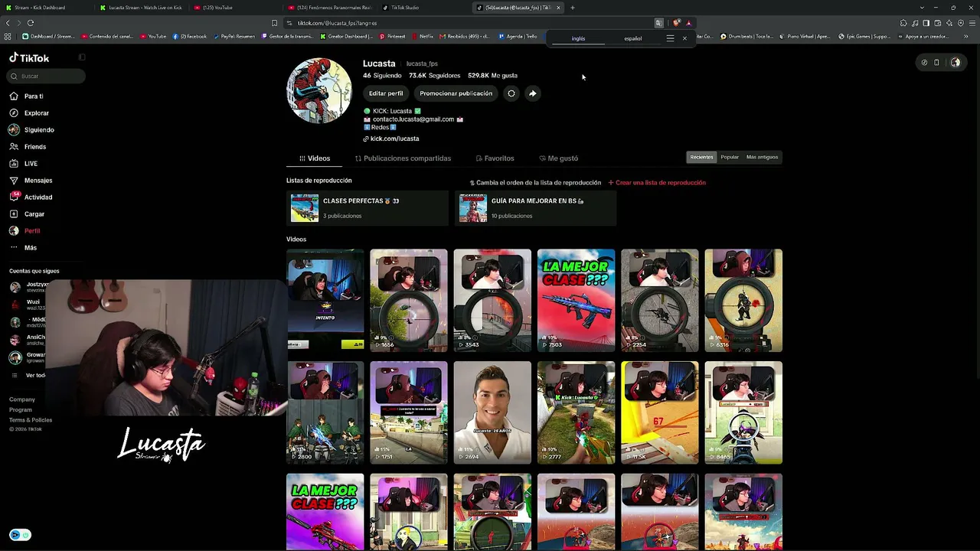Open Publicaciones compartidas tab
The width and height of the screenshot is (980, 551).
point(403,158)
